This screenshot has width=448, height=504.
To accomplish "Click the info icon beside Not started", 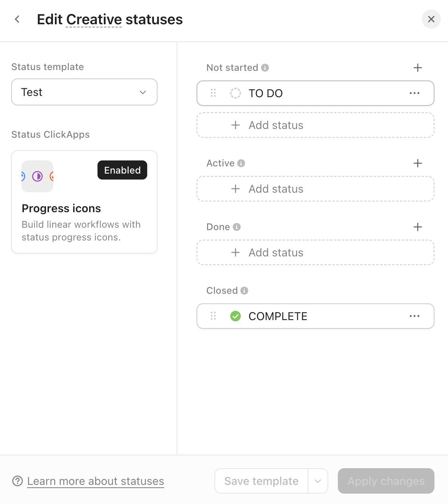I will tap(265, 68).
